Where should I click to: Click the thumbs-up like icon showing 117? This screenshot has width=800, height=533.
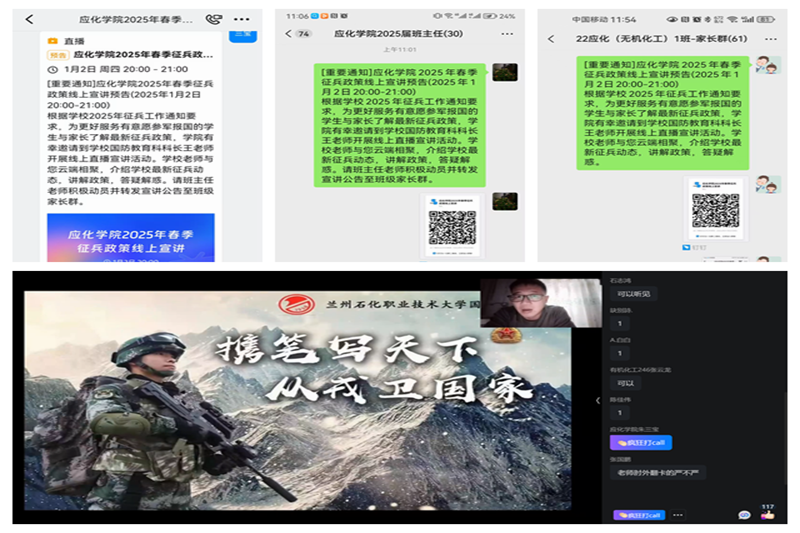point(767,513)
